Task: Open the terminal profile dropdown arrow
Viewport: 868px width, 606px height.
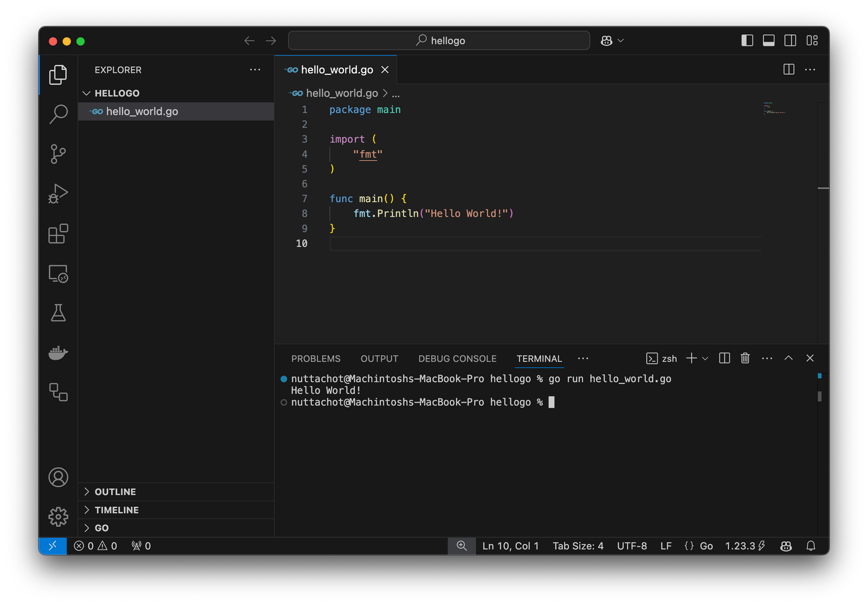Action: coord(705,358)
